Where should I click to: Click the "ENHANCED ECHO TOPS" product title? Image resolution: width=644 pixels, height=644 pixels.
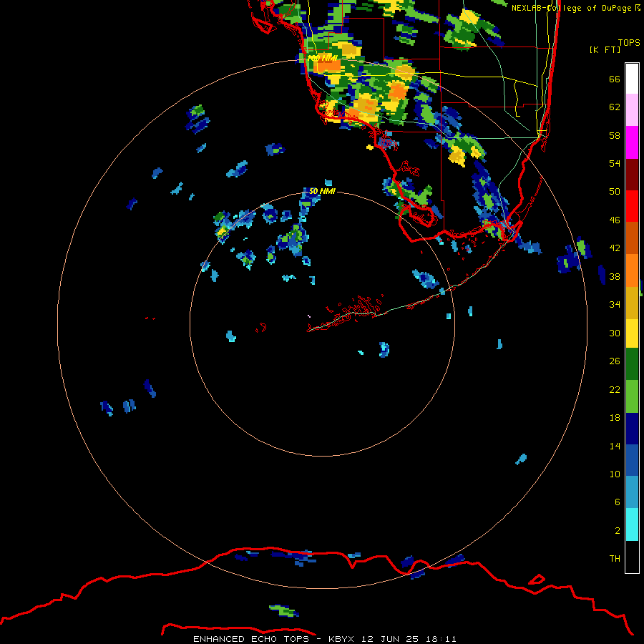coord(251,639)
